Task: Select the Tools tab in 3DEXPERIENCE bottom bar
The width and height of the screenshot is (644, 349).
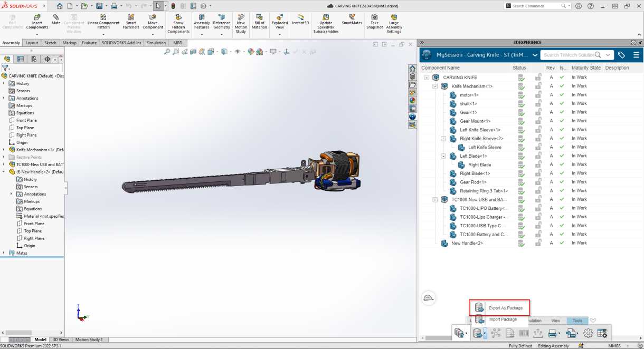Action: point(577,321)
